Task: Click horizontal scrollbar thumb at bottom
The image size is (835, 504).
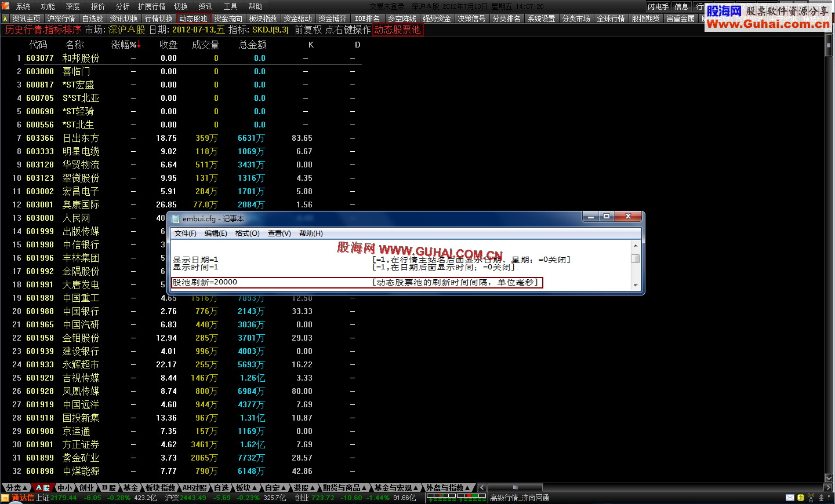Action: click(x=515, y=487)
